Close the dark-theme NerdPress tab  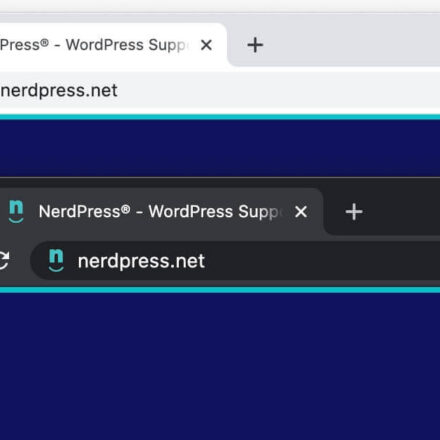click(x=301, y=212)
